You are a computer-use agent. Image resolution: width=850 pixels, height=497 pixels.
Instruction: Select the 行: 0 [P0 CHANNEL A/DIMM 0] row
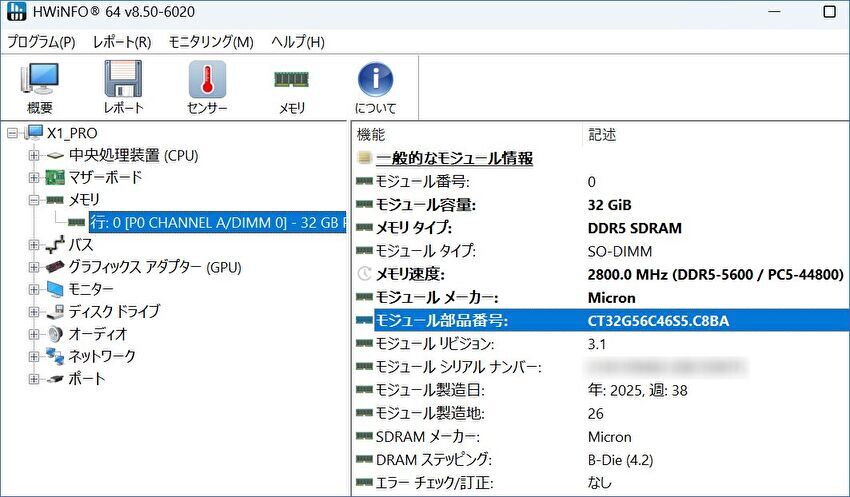[x=217, y=222]
